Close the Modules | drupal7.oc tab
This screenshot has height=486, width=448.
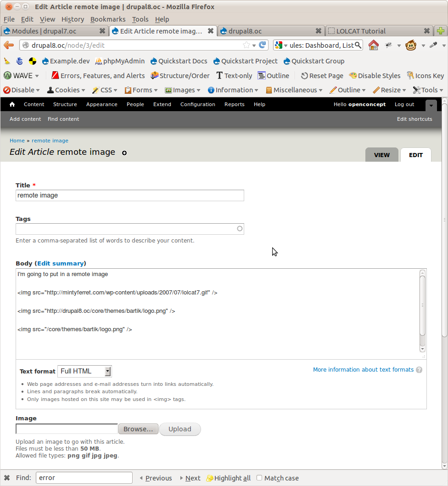click(x=102, y=31)
